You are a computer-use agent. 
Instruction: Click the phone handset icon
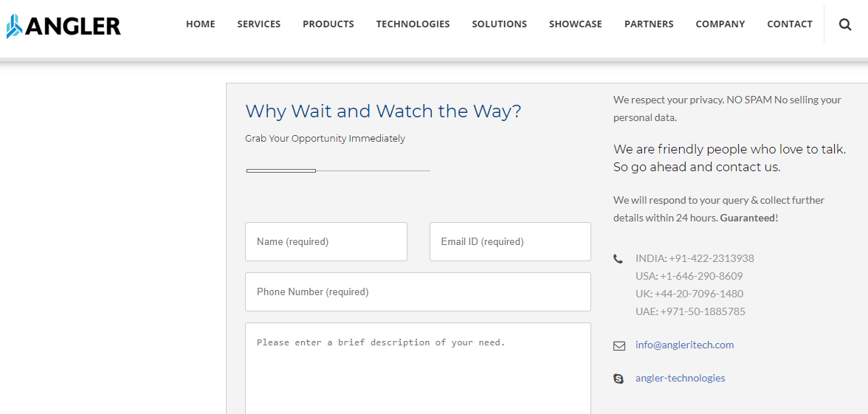tap(619, 258)
